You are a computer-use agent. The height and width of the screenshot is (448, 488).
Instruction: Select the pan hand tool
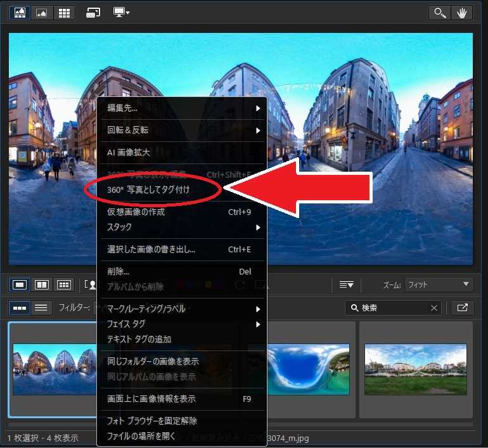pyautogui.click(x=461, y=13)
